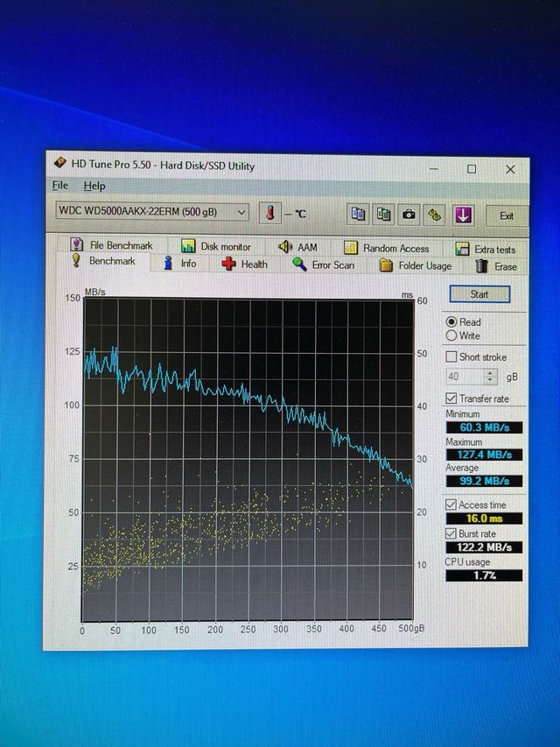The image size is (560, 747).
Task: Click the File Benchmark tab icon
Action: pyautogui.click(x=77, y=244)
